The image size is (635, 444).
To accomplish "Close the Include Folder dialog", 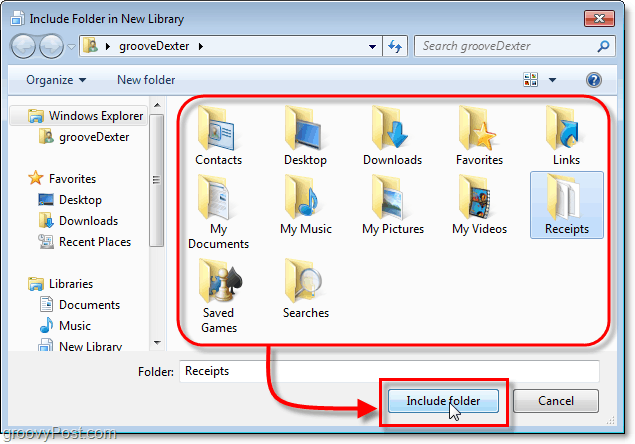I will [599, 18].
